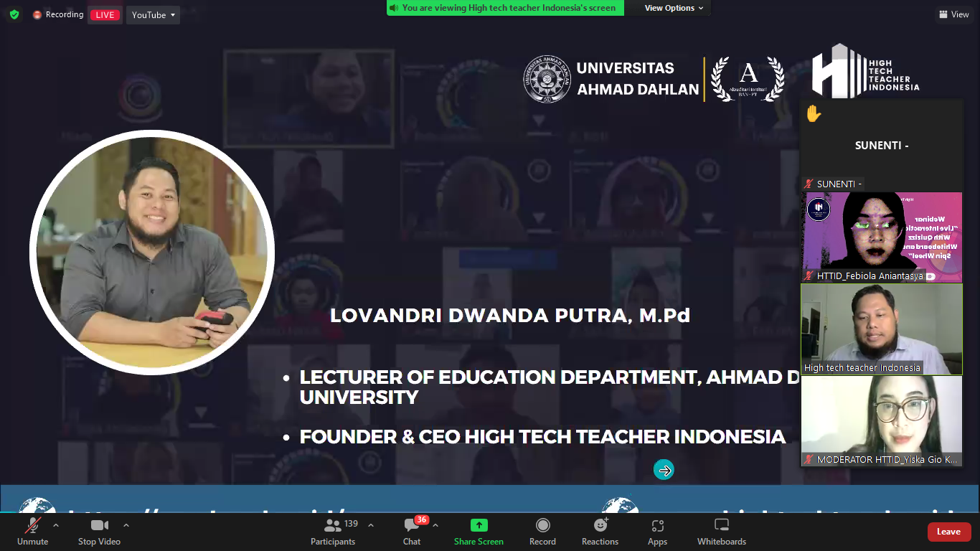Click the red Recording indicator

tap(58, 14)
